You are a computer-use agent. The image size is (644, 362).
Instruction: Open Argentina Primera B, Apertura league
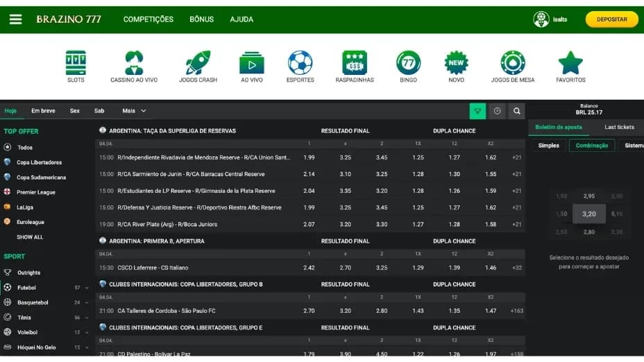tap(156, 241)
